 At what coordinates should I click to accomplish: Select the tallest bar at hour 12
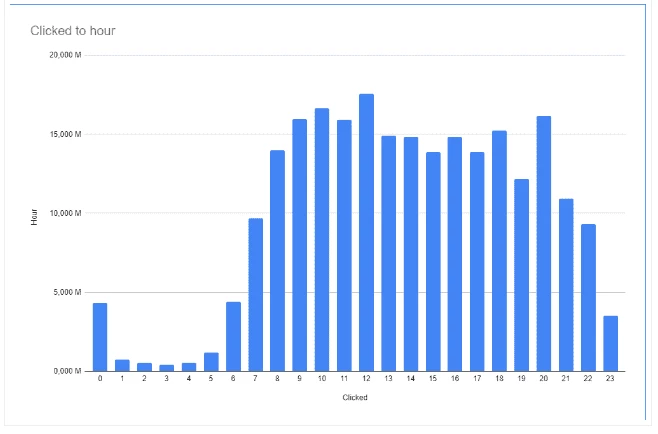(x=366, y=233)
